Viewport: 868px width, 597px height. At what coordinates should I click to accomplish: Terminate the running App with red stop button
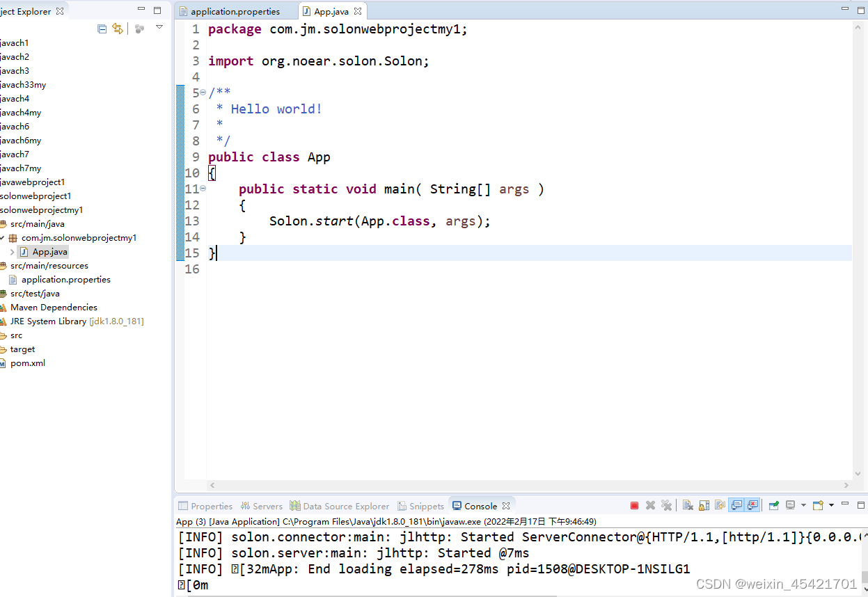pos(633,505)
